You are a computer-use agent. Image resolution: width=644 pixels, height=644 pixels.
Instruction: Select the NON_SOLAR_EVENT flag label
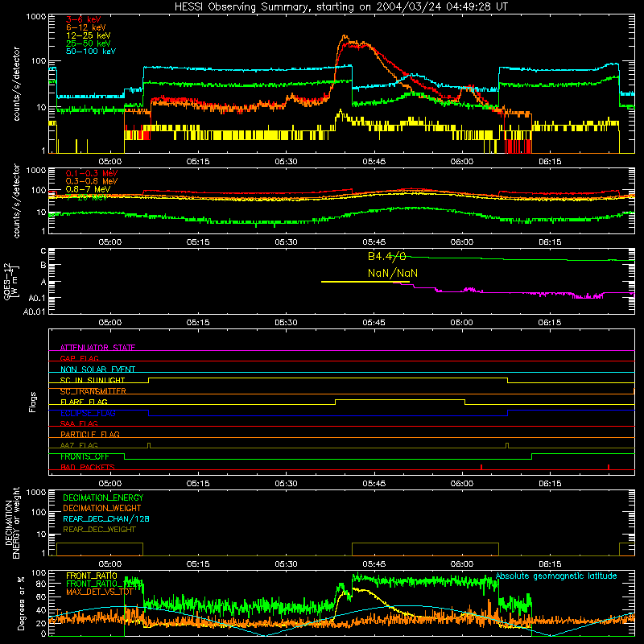point(97,369)
